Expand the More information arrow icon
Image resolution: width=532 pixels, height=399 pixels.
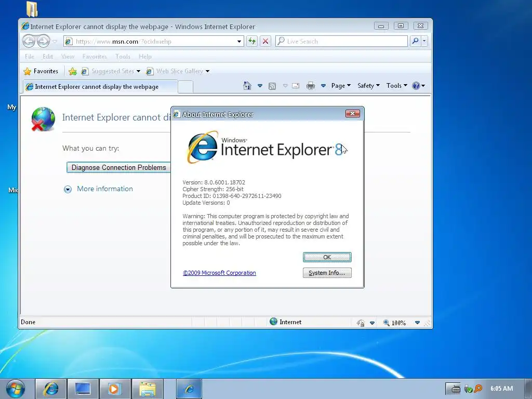pyautogui.click(x=68, y=189)
